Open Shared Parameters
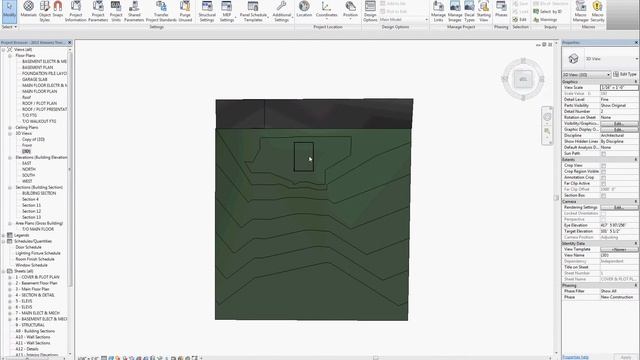The width and height of the screenshot is (640, 360). point(134,11)
